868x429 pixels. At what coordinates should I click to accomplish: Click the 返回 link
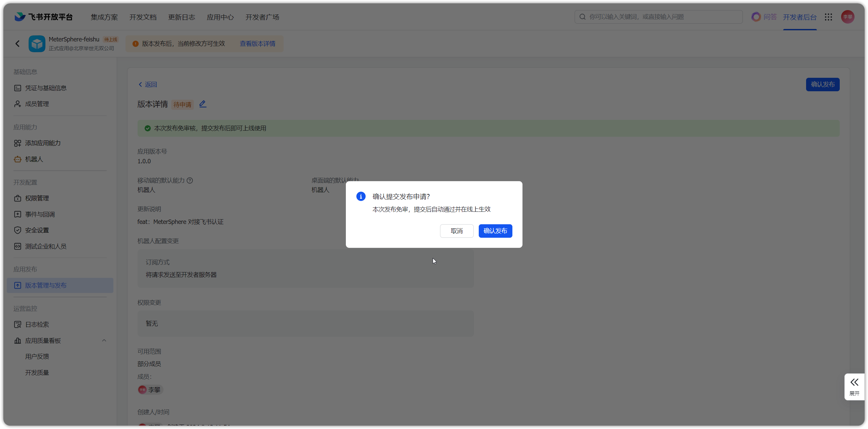148,84
